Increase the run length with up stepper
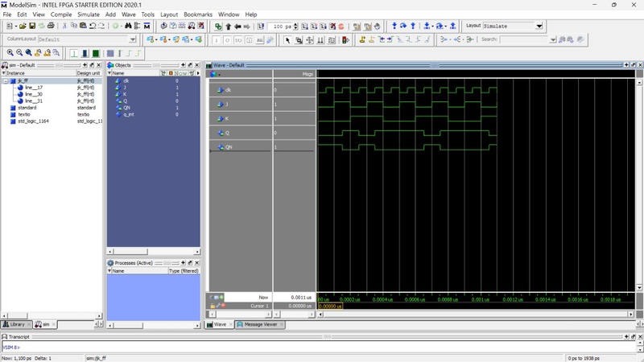 [x=296, y=24]
